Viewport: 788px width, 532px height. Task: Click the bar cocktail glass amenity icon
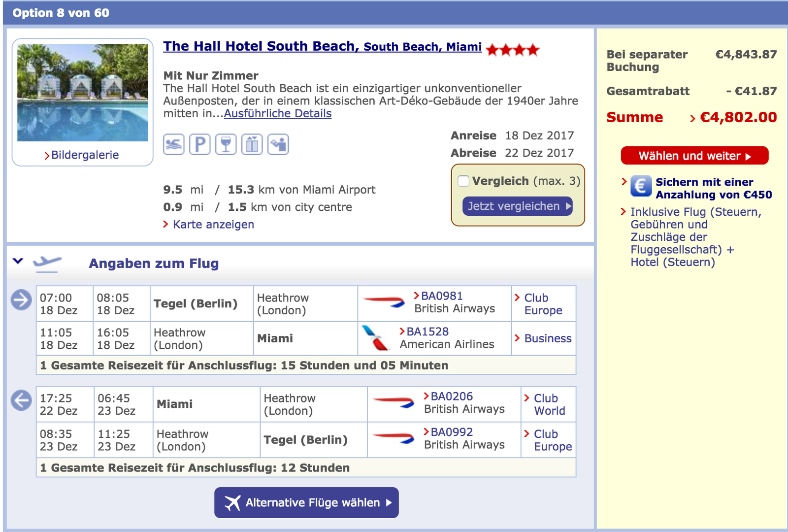point(226,144)
